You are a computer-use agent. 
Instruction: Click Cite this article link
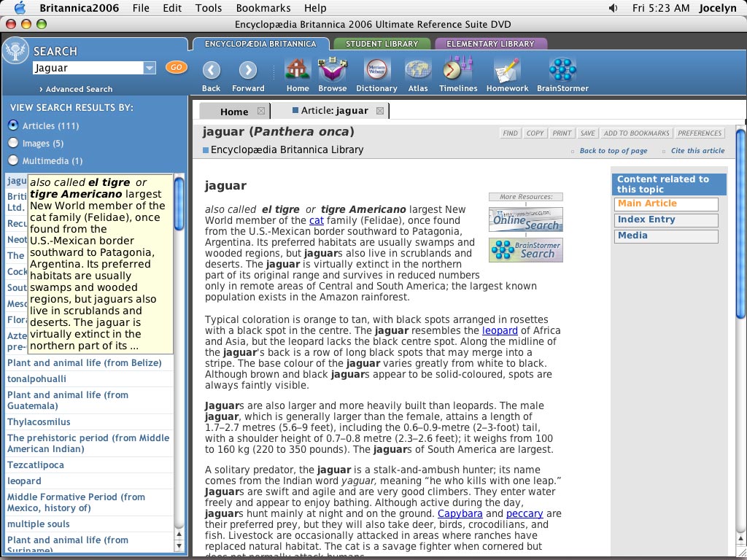click(697, 150)
